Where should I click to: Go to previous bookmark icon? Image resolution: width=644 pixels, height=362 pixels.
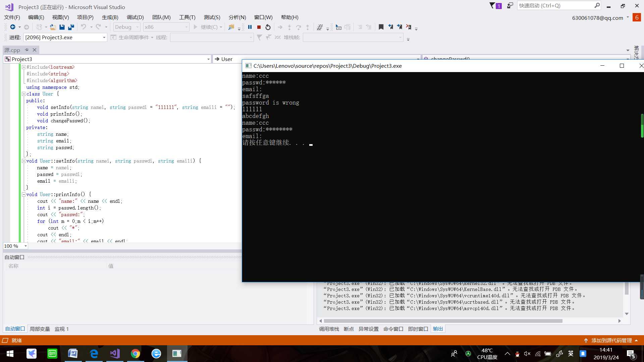coord(390,27)
